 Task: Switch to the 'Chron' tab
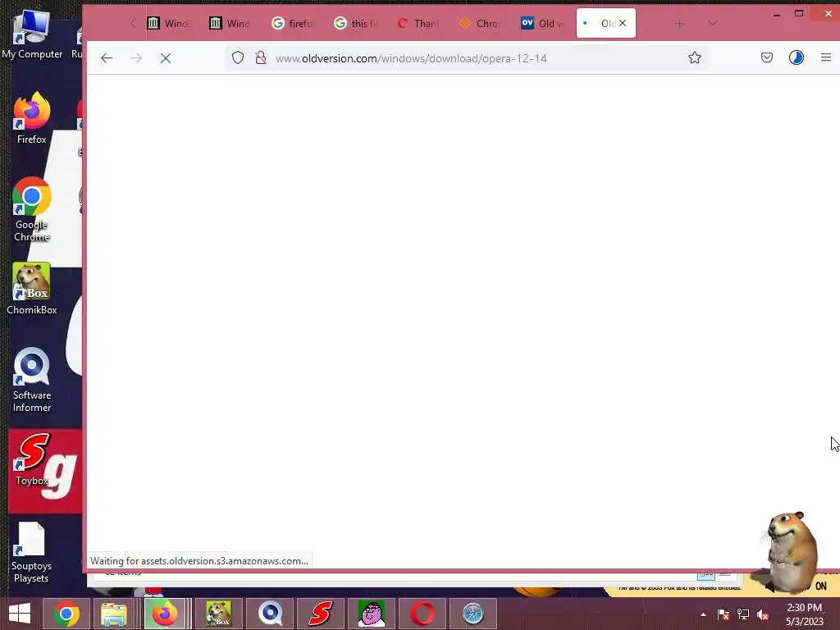pyautogui.click(x=480, y=23)
